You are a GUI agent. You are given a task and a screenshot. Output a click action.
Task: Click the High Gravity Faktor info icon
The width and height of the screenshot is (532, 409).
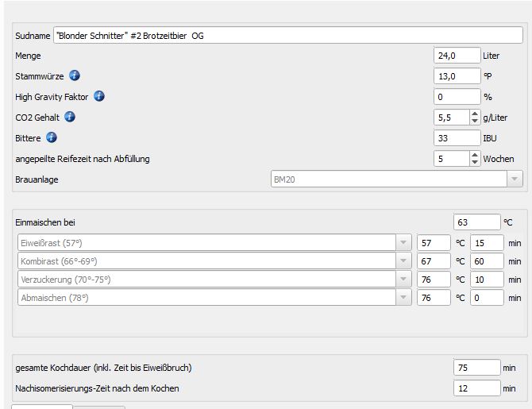(x=99, y=96)
